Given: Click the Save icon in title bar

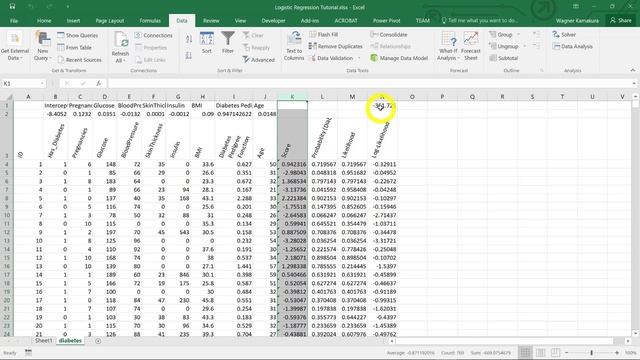Looking at the screenshot, I should [12, 7].
